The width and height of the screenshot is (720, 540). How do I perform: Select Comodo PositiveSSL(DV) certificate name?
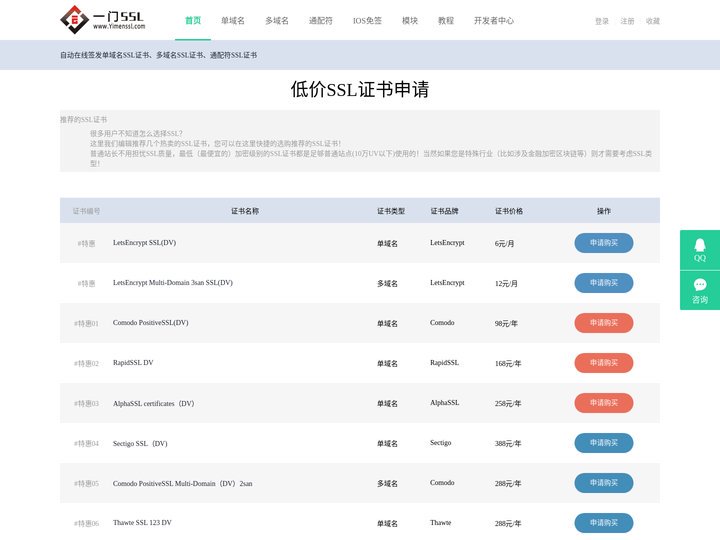[x=151, y=323]
